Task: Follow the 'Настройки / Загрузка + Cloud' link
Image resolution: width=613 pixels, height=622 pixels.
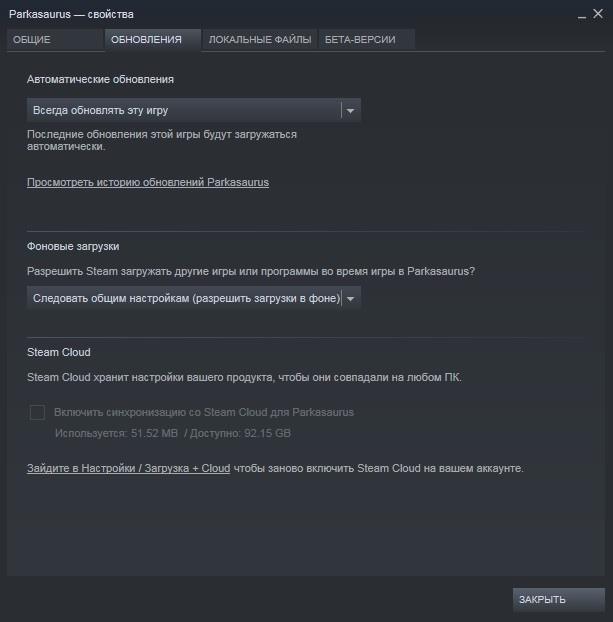Action: tap(129, 468)
